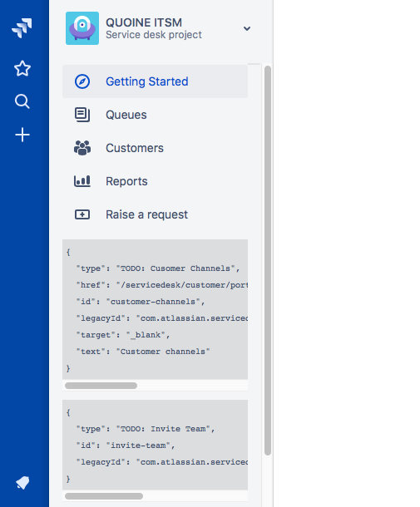Click the vertical sidebar scrollbar
The image size is (420, 507).
[268, 261]
